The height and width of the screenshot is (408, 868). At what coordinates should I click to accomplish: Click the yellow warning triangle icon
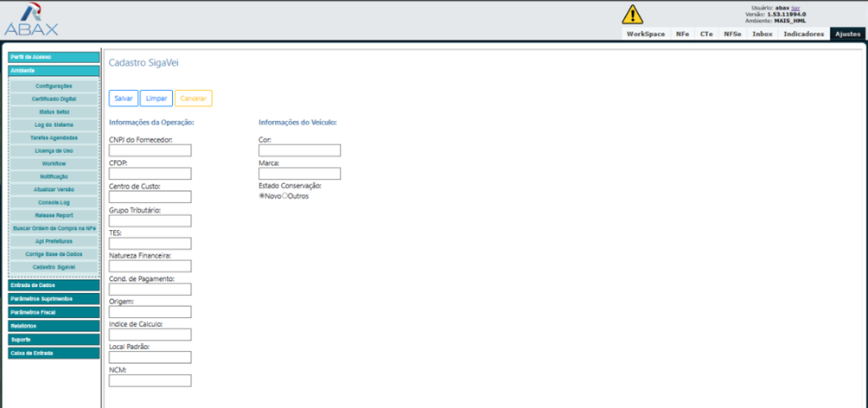point(633,15)
